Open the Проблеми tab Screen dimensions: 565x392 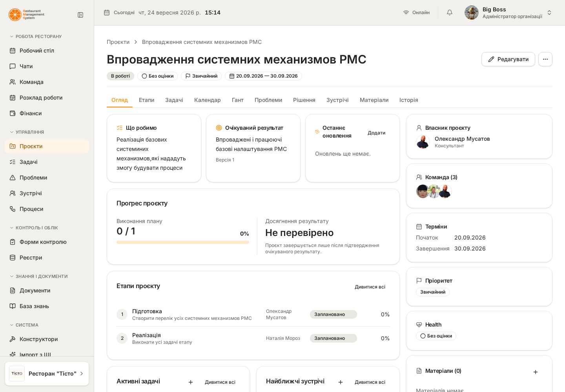(x=268, y=100)
